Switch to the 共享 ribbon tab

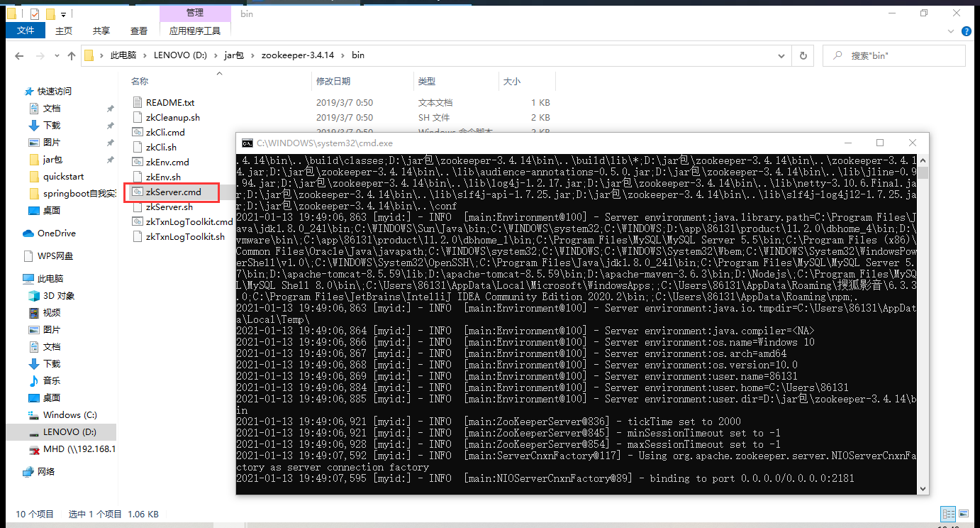(x=101, y=31)
